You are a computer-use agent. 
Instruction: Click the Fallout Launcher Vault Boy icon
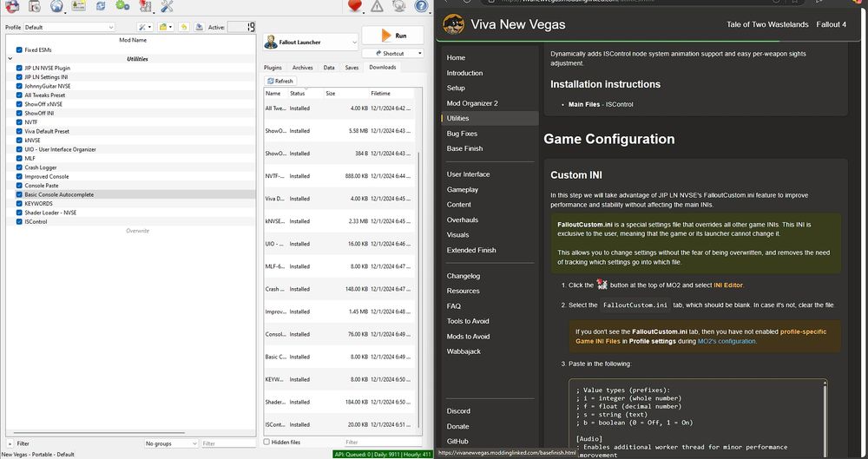click(x=271, y=42)
